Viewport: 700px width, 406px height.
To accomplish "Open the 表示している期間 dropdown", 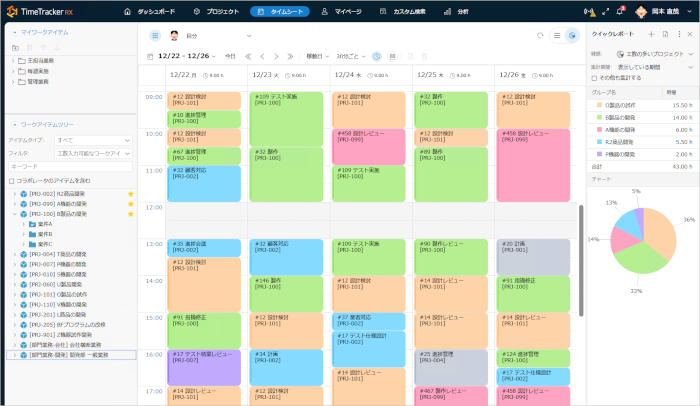I will coord(654,67).
